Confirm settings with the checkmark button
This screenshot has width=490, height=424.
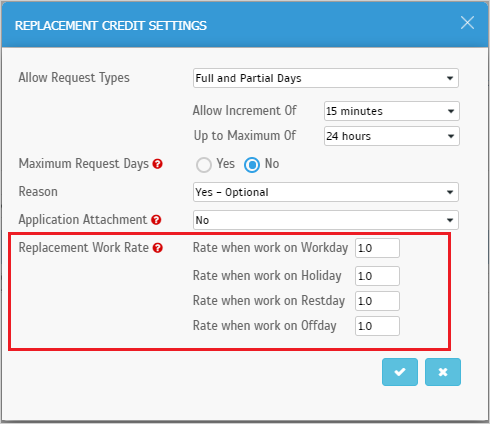coord(400,372)
